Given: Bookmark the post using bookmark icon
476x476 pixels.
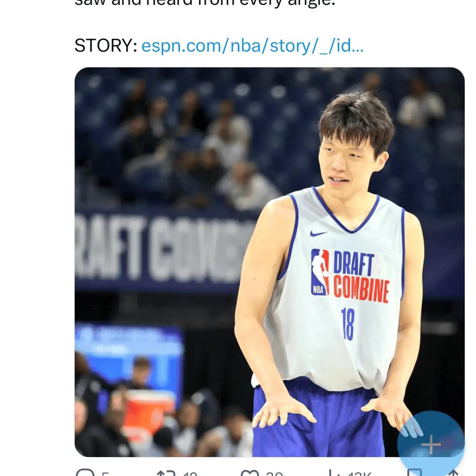Looking at the screenshot, I should (415, 474).
